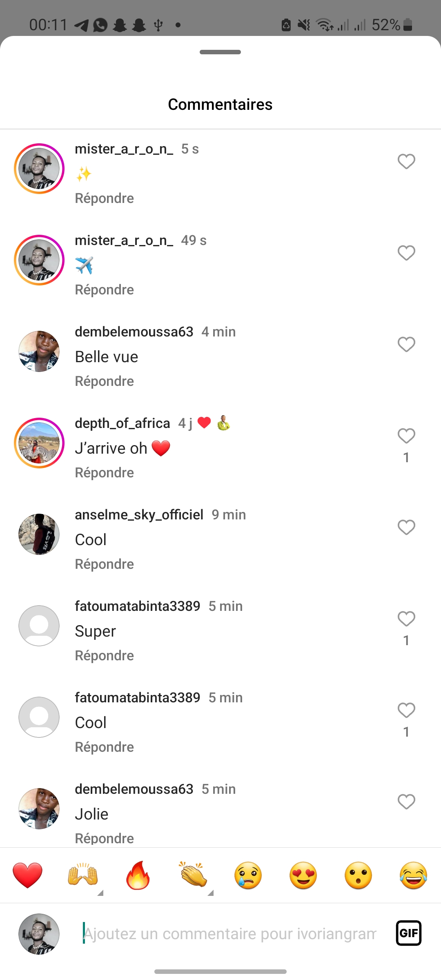The height and width of the screenshot is (980, 441).
Task: Tap the surprised face emoji reaction
Action: 358,875
